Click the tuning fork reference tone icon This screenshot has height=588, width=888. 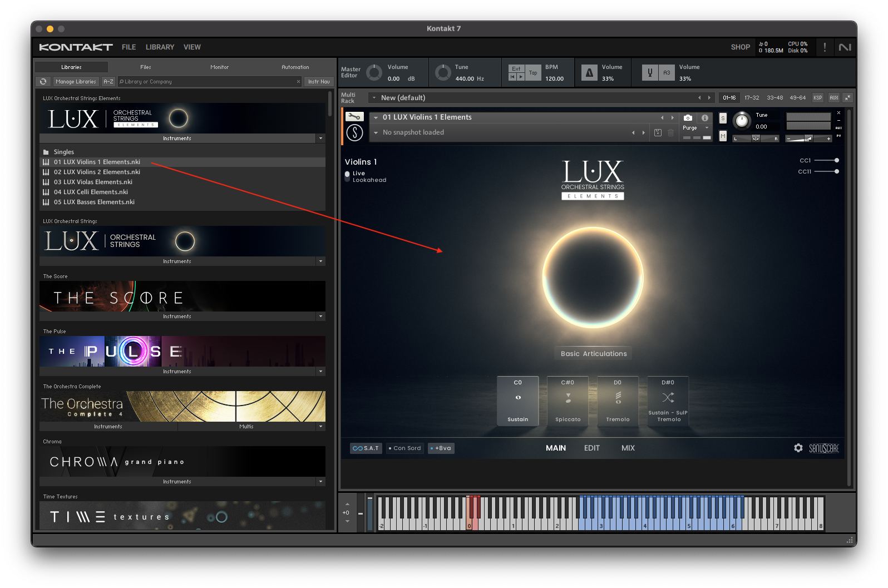click(x=650, y=73)
